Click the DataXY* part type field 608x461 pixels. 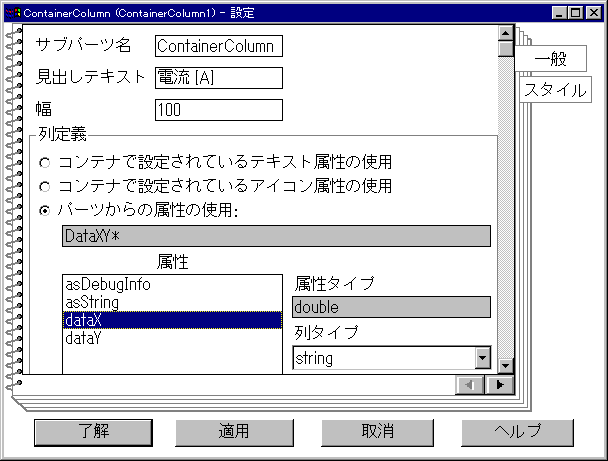(276, 236)
